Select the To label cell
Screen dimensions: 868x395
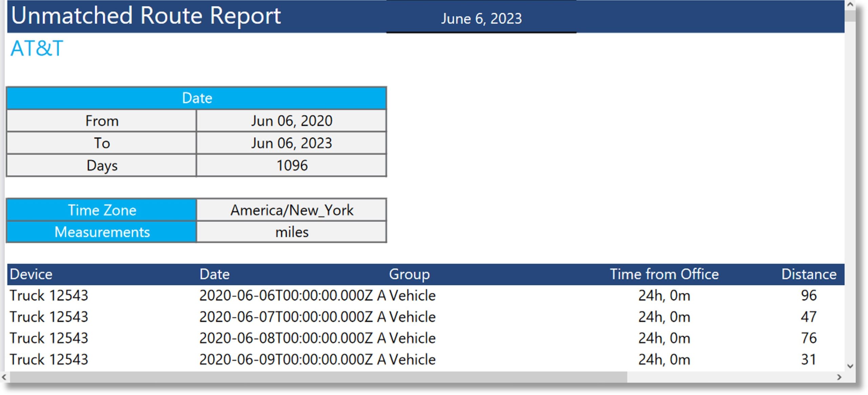click(x=102, y=143)
